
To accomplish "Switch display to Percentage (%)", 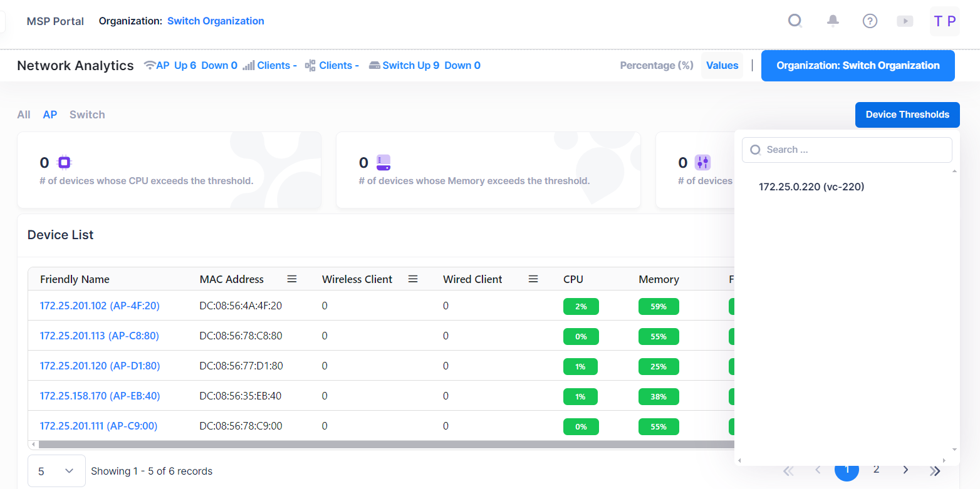I will (657, 65).
